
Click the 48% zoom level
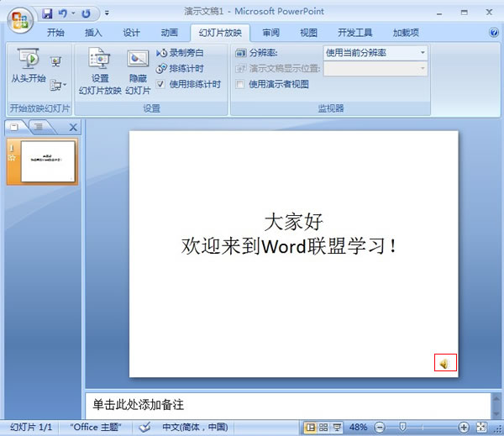[x=358, y=428]
